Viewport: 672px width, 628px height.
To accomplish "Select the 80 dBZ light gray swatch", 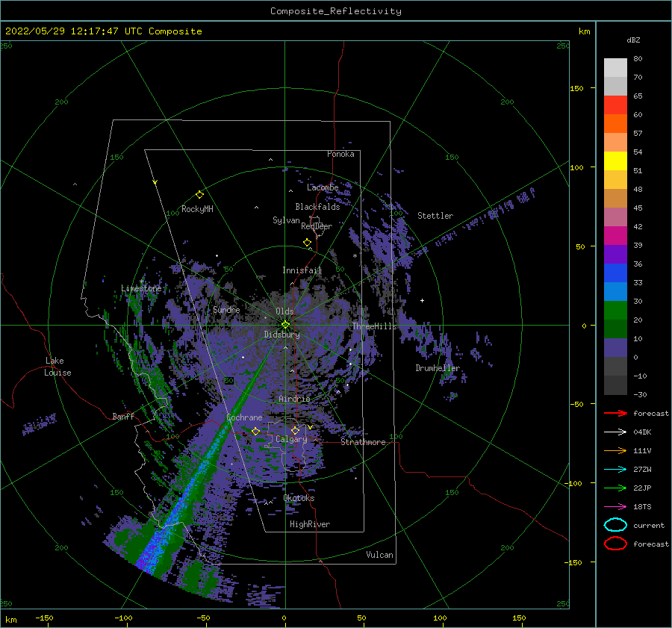I will (615, 67).
